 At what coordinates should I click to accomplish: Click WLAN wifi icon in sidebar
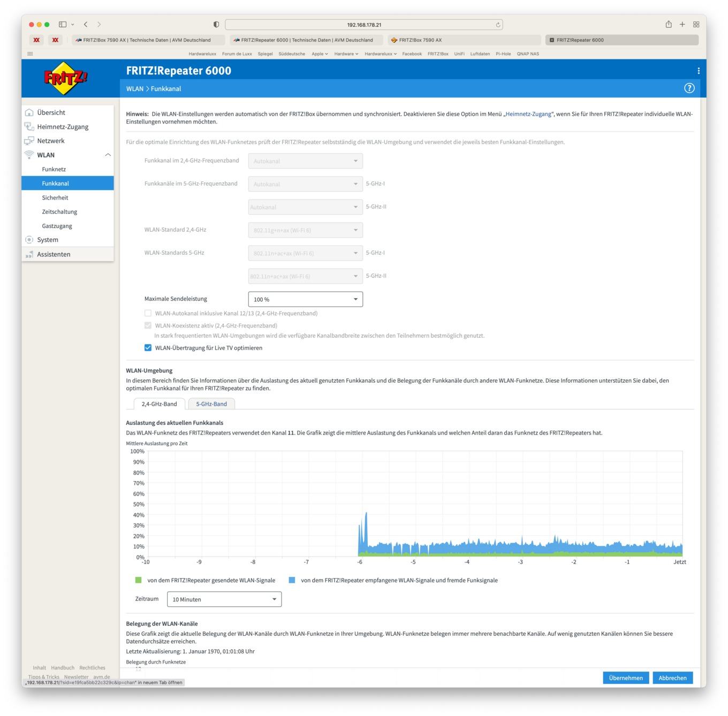point(29,155)
